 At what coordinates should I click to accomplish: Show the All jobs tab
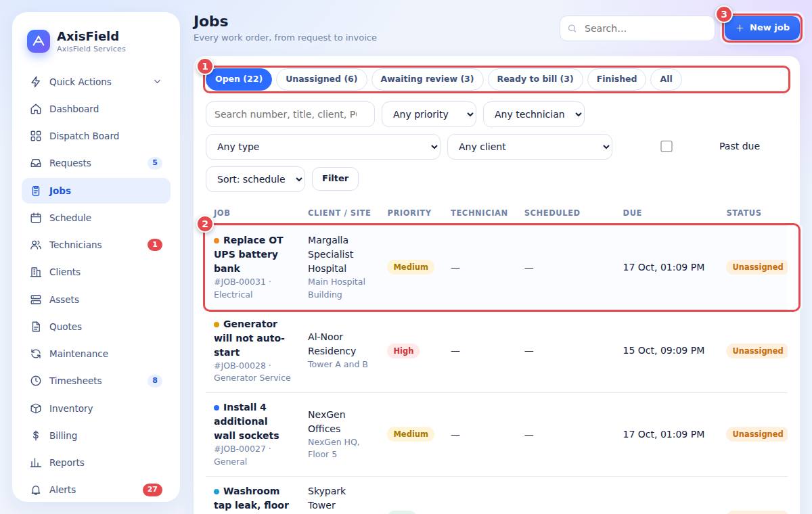click(x=667, y=79)
